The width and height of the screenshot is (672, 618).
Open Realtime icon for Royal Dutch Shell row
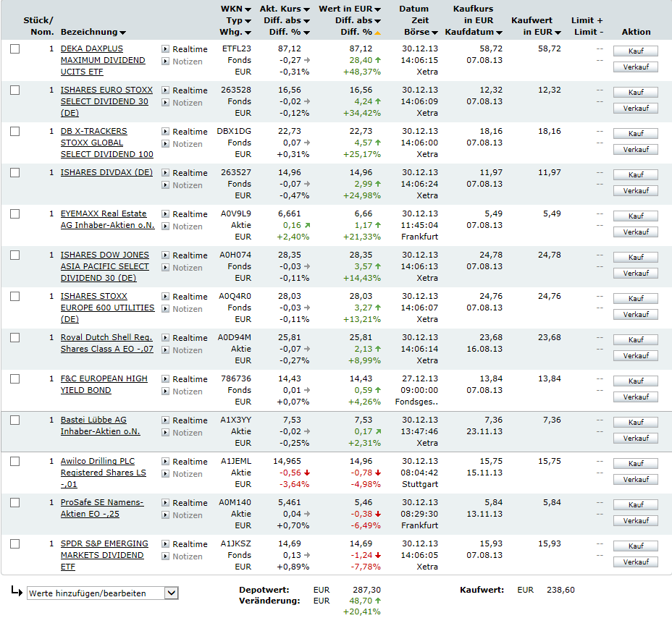pos(165,337)
